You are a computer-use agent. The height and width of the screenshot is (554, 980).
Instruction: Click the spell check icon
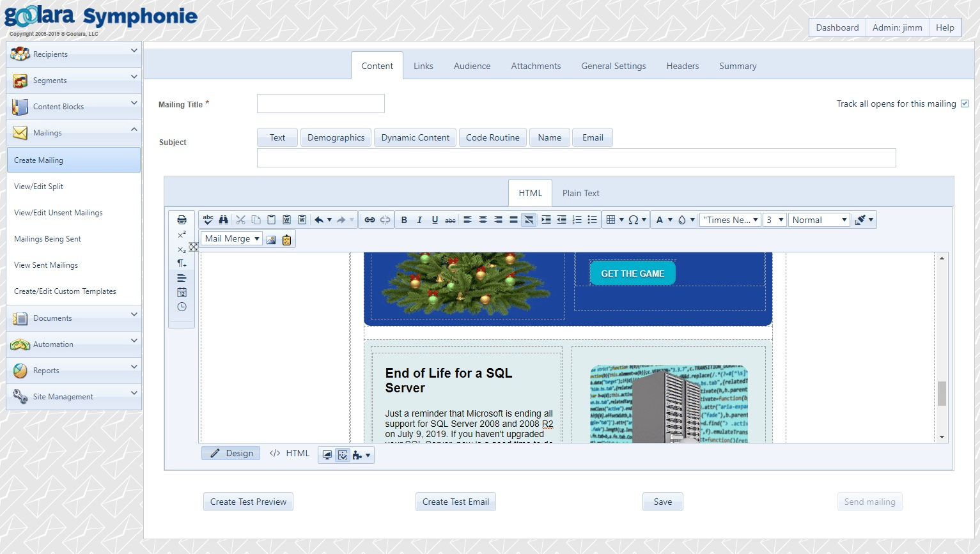click(208, 220)
